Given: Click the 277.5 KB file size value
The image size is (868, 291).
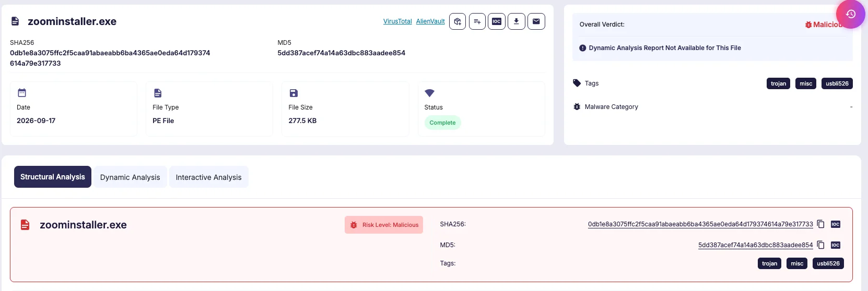Looking at the screenshot, I should [302, 120].
